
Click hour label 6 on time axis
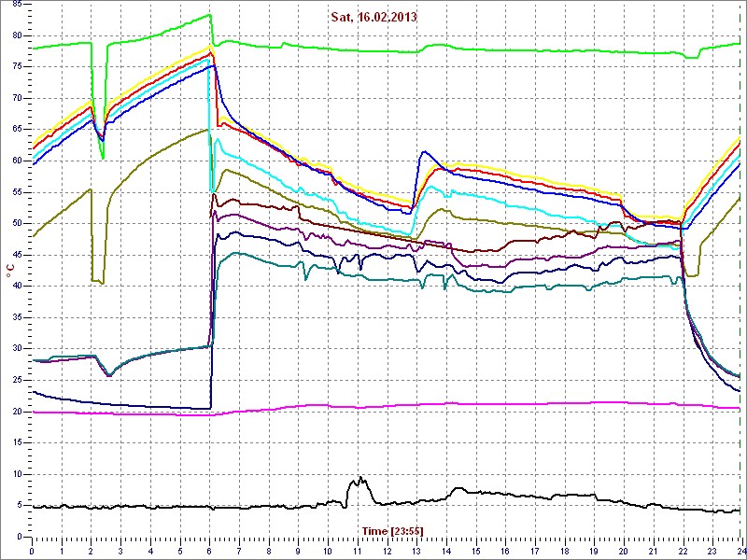pyautogui.click(x=209, y=551)
